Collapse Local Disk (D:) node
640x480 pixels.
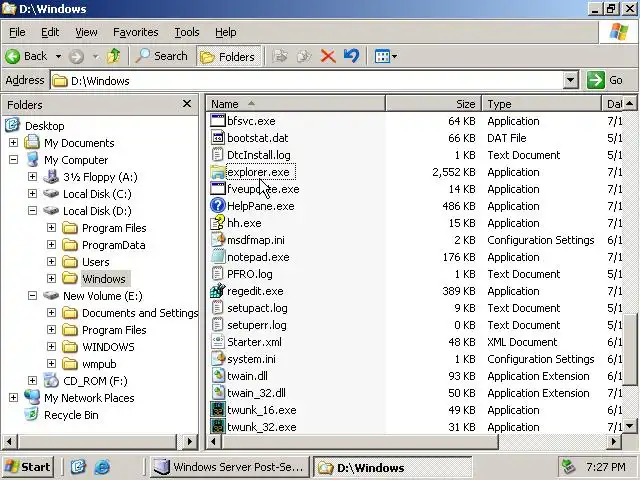[32, 211]
